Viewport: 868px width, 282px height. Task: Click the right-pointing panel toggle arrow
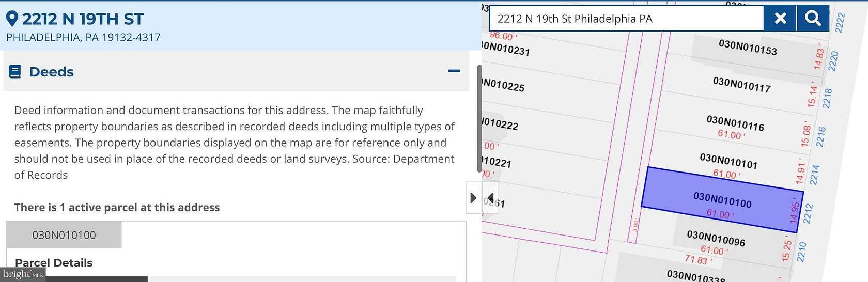coord(473,198)
